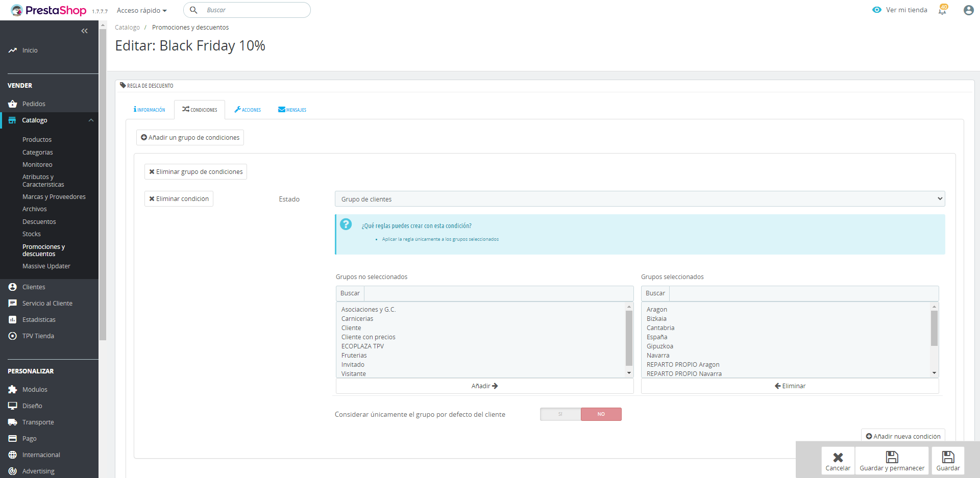Screen dimensions: 980x478
Task: Click the Cancelar X icon
Action: [x=838, y=457]
